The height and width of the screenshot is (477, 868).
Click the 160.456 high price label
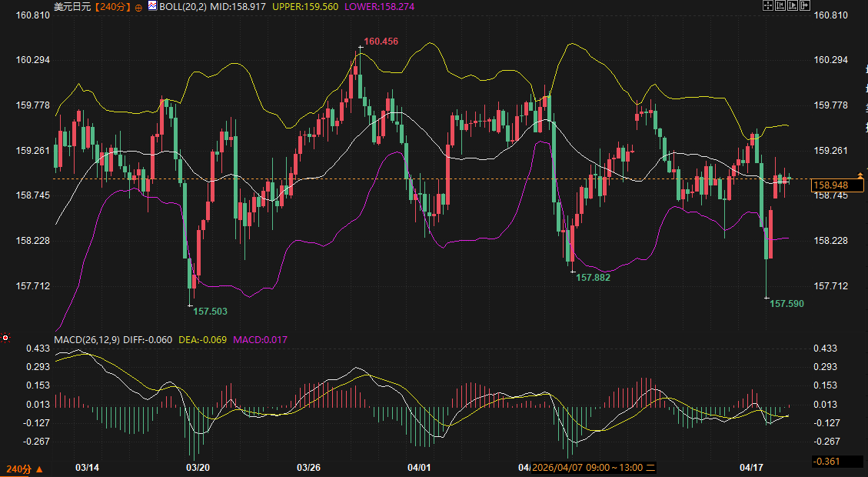click(x=381, y=42)
